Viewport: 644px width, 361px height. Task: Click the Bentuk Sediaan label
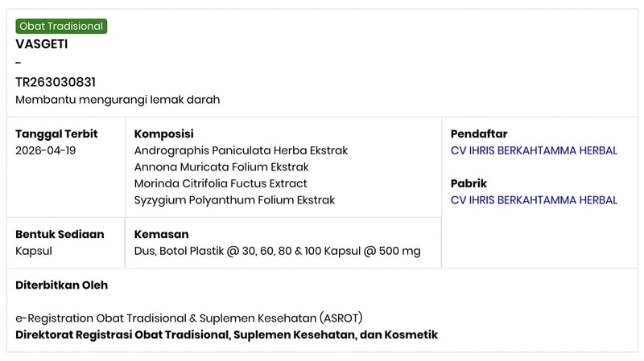pyautogui.click(x=60, y=234)
